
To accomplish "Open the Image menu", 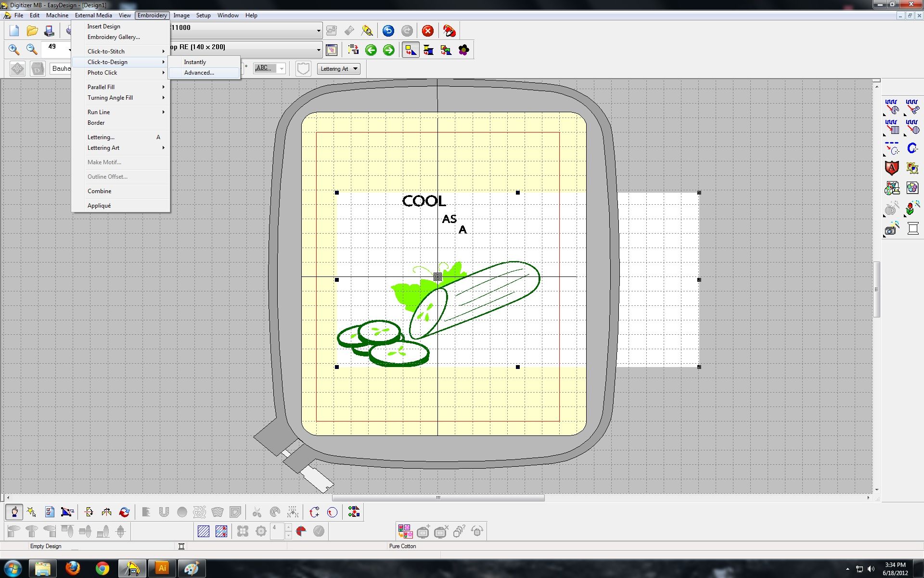I will point(181,15).
